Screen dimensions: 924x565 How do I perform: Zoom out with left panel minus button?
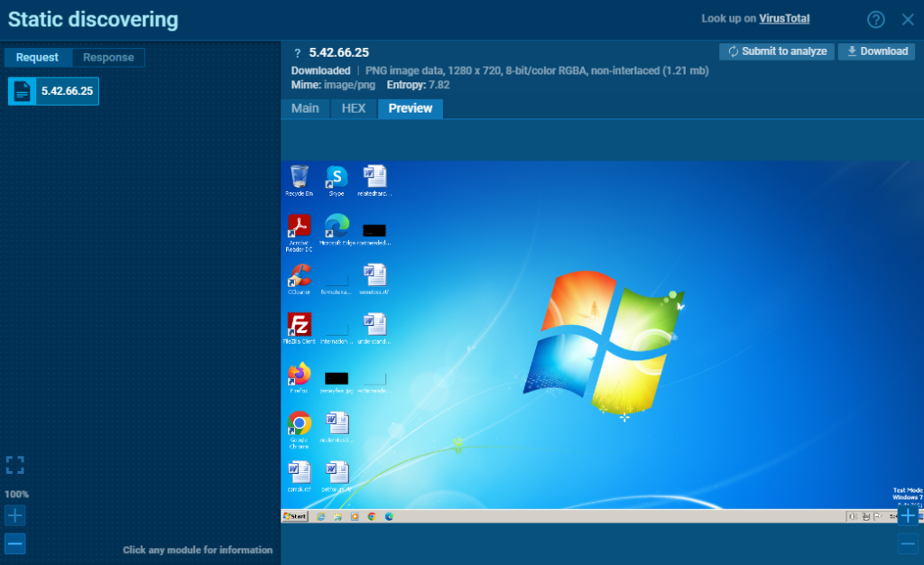tap(14, 543)
